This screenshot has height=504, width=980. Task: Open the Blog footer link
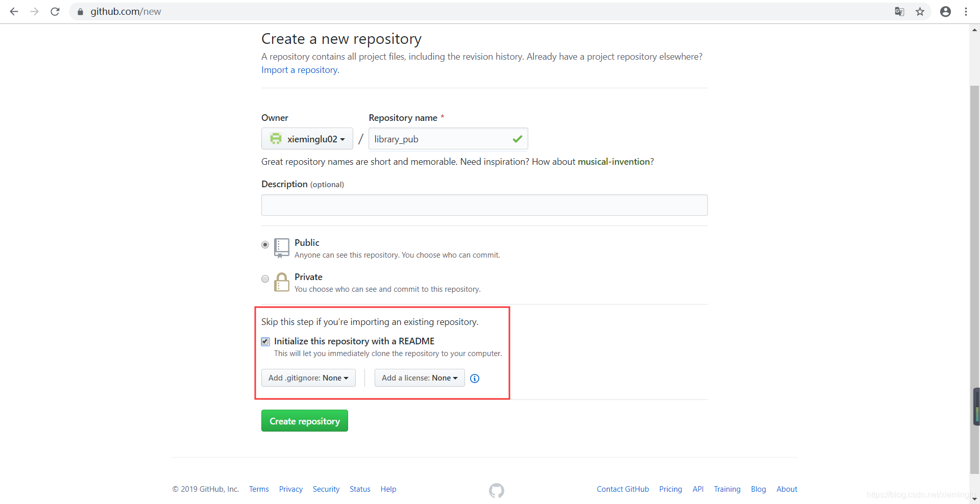click(758, 489)
